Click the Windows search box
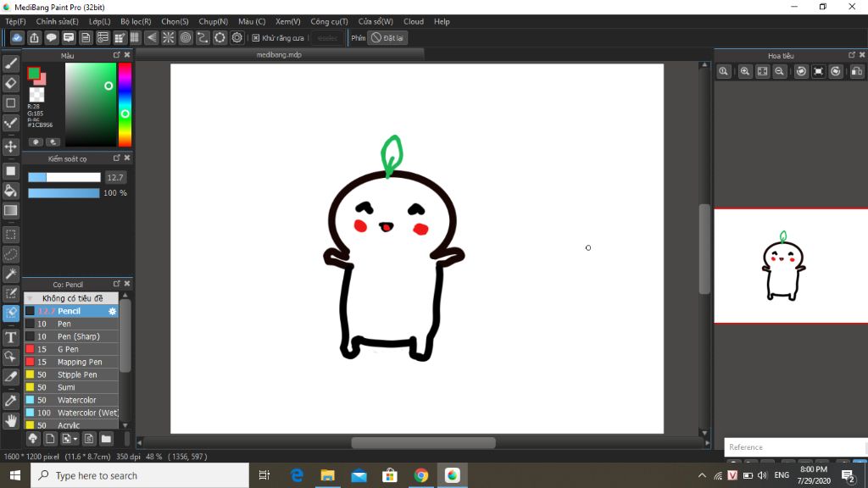The height and width of the screenshot is (488, 868). tap(140, 475)
